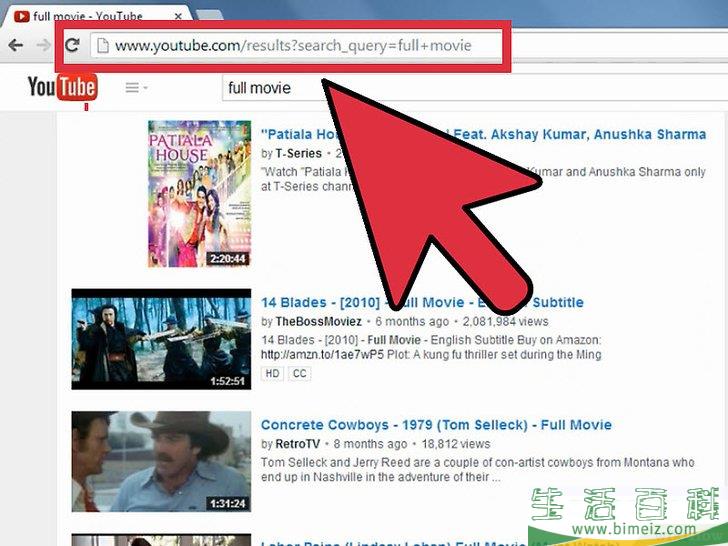Click the '18,812 views' text
Image resolution: width=728 pixels, height=546 pixels.
click(x=455, y=444)
